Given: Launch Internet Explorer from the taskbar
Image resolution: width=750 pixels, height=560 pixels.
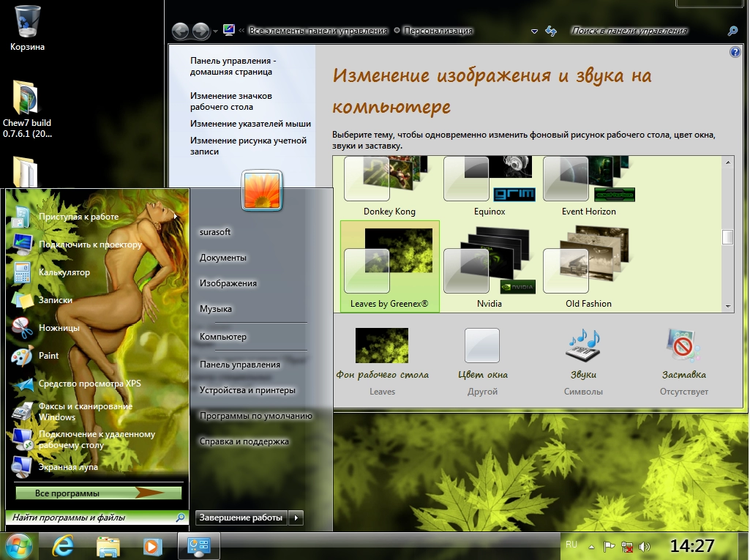Looking at the screenshot, I should click(63, 545).
